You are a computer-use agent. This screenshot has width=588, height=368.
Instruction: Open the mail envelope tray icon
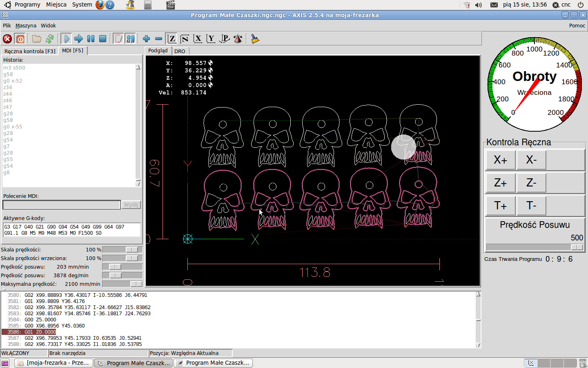point(494,5)
